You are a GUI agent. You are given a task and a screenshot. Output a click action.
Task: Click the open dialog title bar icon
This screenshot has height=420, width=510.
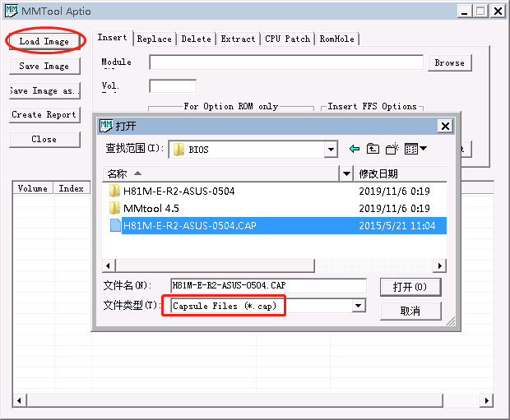[x=106, y=126]
